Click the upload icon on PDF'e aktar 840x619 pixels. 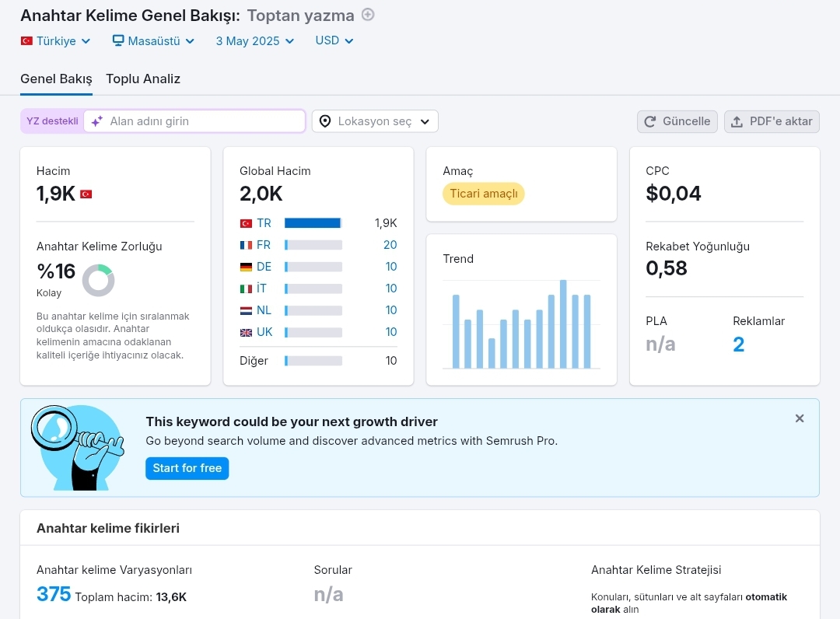coord(737,121)
